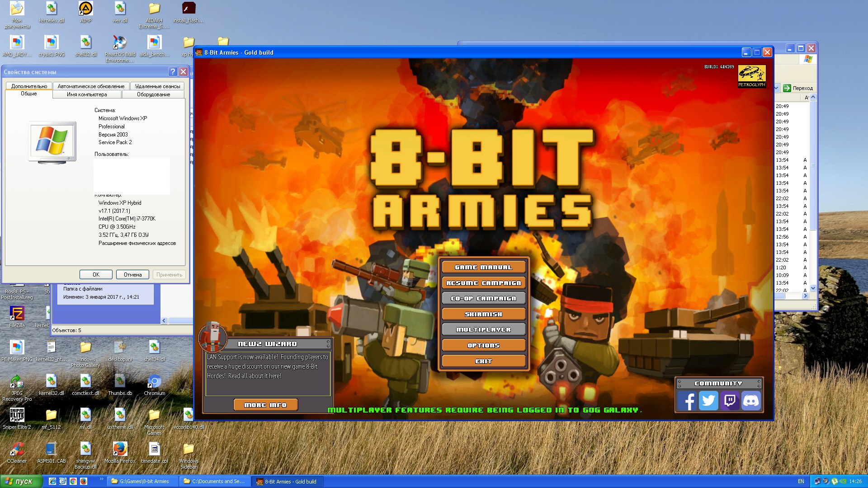
Task: Open Мои документы desktop icon
Action: pos(17,15)
